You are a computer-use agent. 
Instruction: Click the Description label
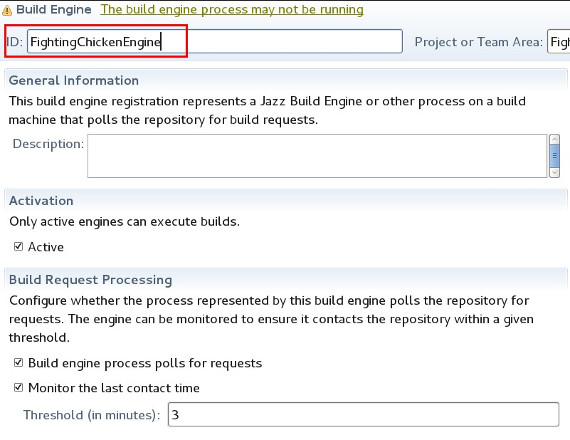pos(48,144)
